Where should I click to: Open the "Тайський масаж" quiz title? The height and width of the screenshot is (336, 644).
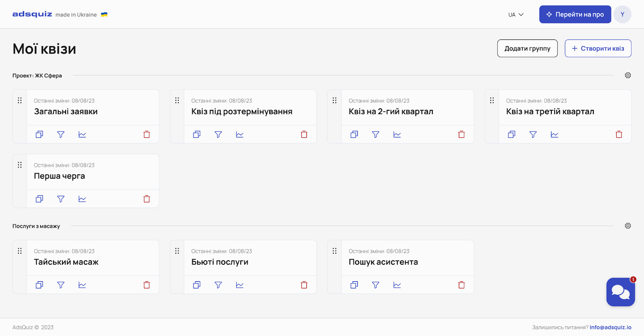(x=66, y=262)
